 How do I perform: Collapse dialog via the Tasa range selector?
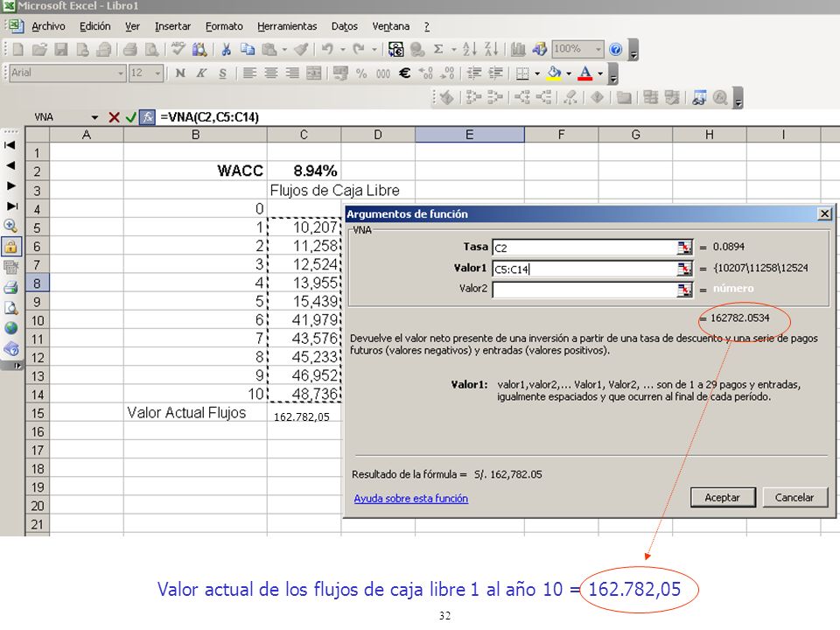point(684,248)
